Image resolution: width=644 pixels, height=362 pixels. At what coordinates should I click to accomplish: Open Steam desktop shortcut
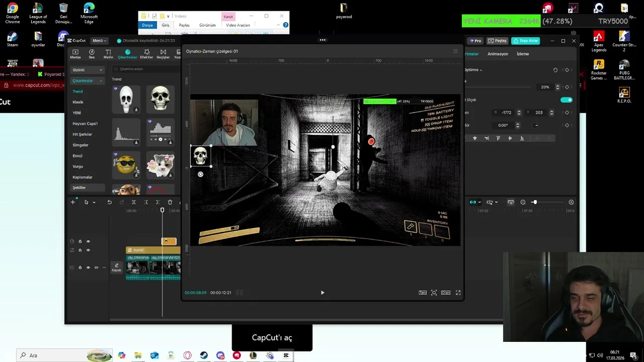[13, 39]
